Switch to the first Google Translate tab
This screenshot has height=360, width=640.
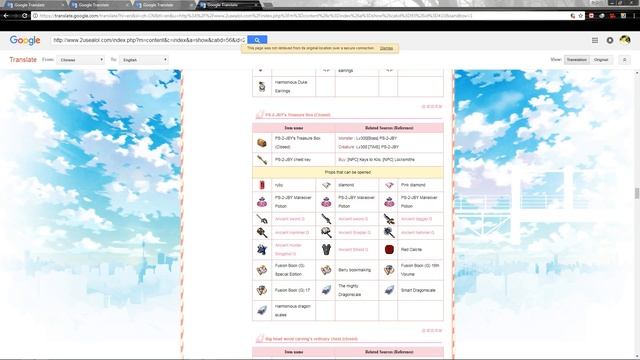[35, 5]
